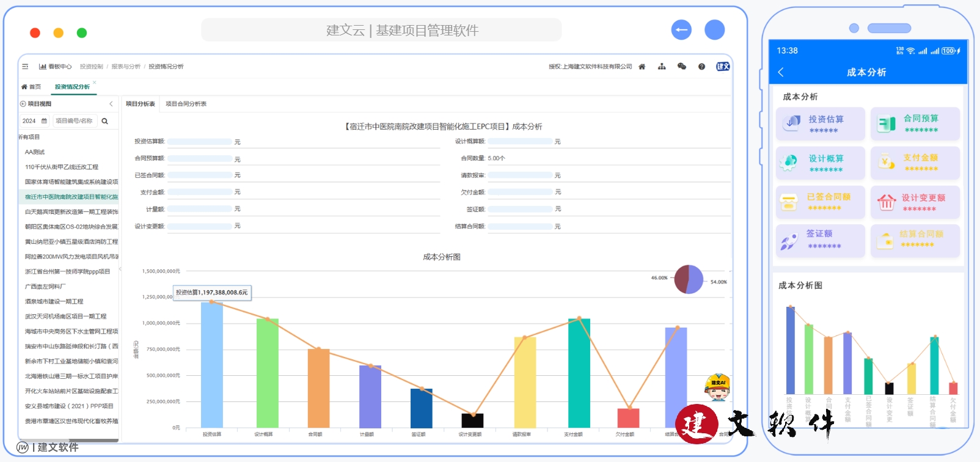Tap the 设计变更额 basket card

tap(915, 202)
